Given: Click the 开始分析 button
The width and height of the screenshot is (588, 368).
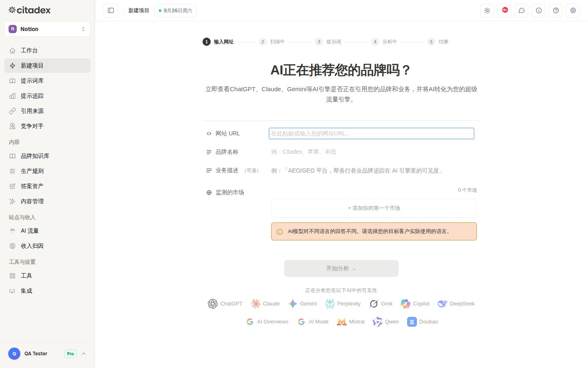Looking at the screenshot, I should 341,269.
